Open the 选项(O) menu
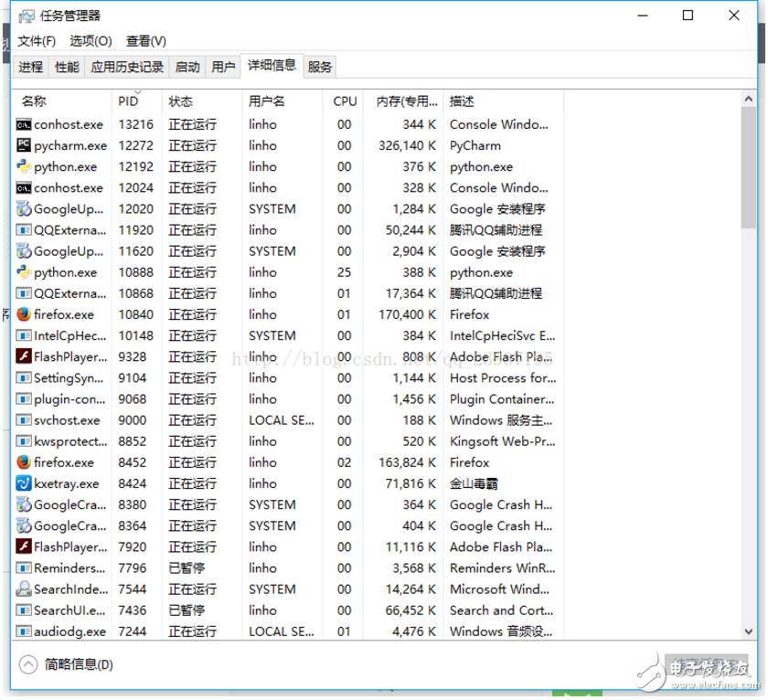The height and width of the screenshot is (700, 768). [x=91, y=41]
